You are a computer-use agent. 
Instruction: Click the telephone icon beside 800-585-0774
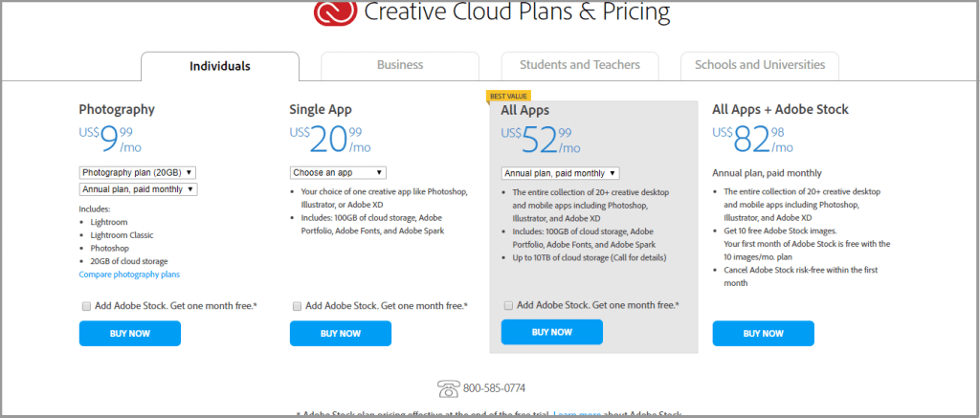click(448, 388)
